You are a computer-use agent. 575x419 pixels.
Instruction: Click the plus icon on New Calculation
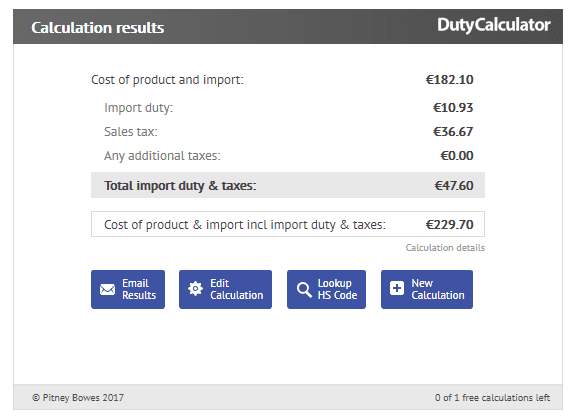click(396, 288)
